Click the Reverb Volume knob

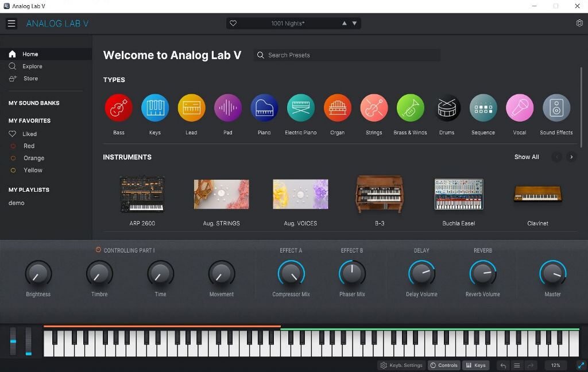(482, 274)
